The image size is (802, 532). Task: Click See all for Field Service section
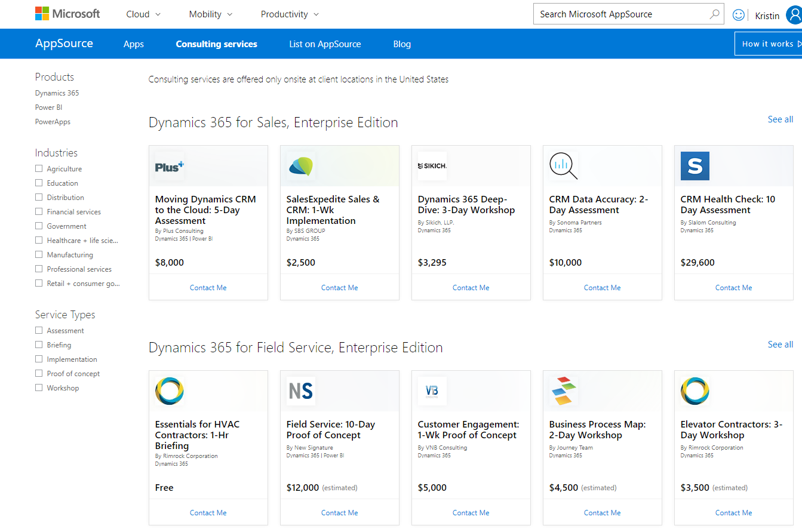pos(781,345)
